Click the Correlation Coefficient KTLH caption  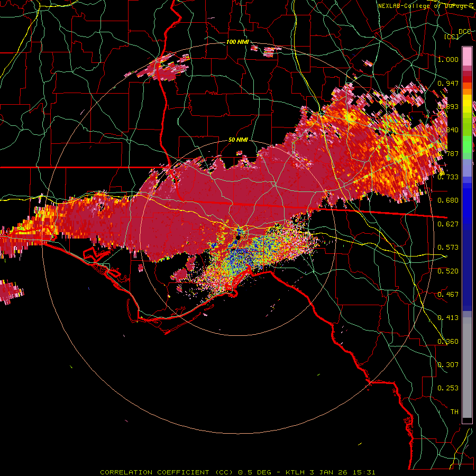pos(237,472)
